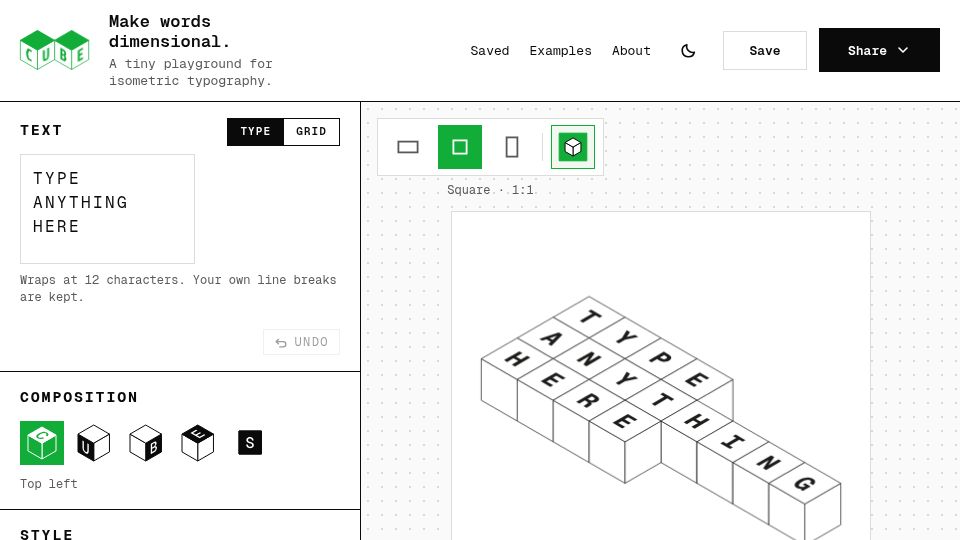This screenshot has height=540, width=960.
Task: Open the Saved page
Action: (x=490, y=51)
